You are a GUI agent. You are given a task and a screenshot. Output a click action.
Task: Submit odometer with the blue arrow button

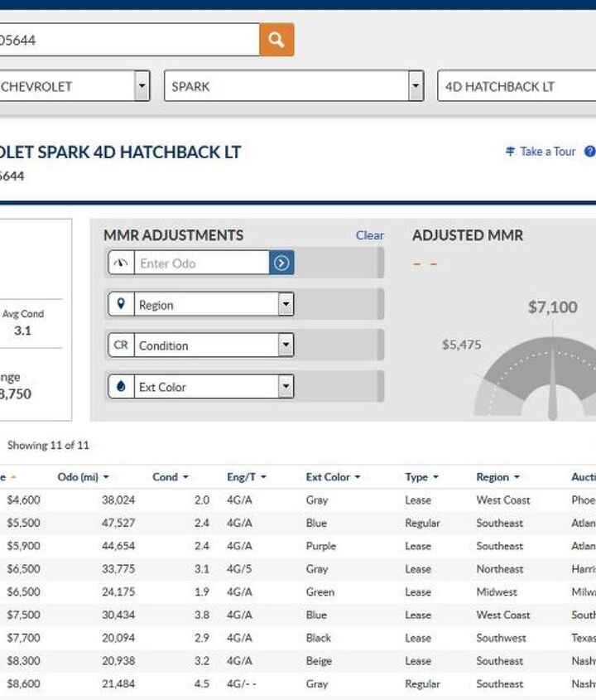281,263
